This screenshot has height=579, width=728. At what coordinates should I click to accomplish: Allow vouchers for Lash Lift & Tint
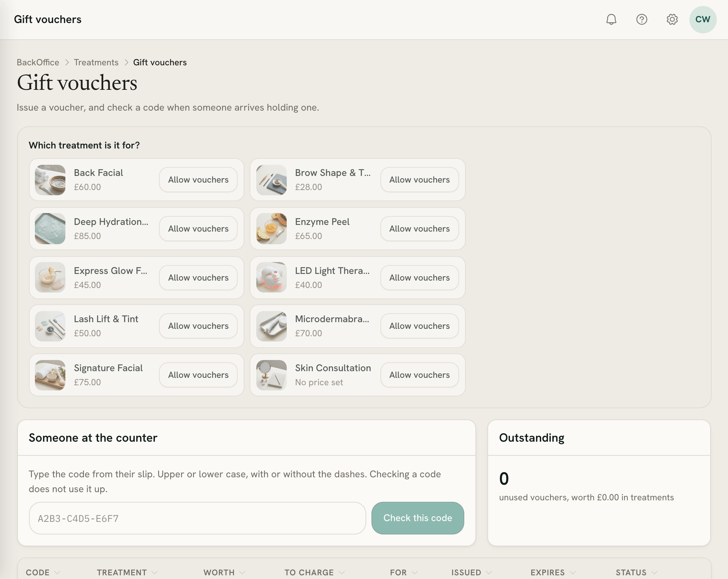click(198, 326)
